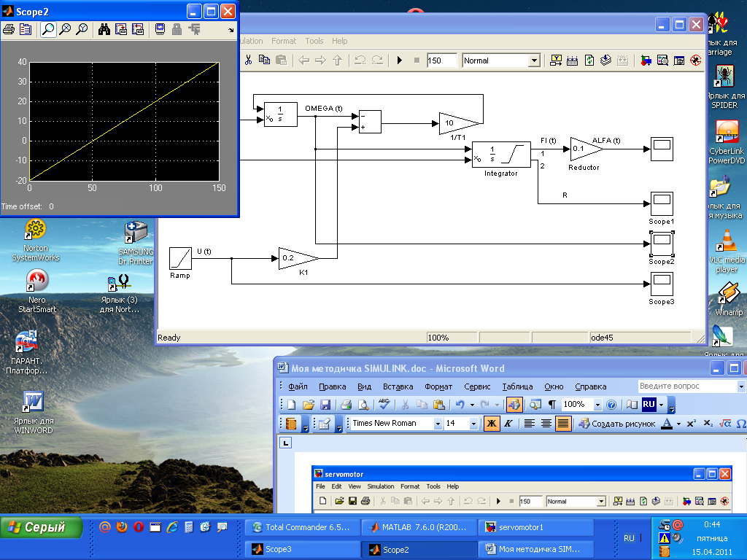This screenshot has width=747, height=560.
Task: Open Word help question icon
Action: point(612,405)
